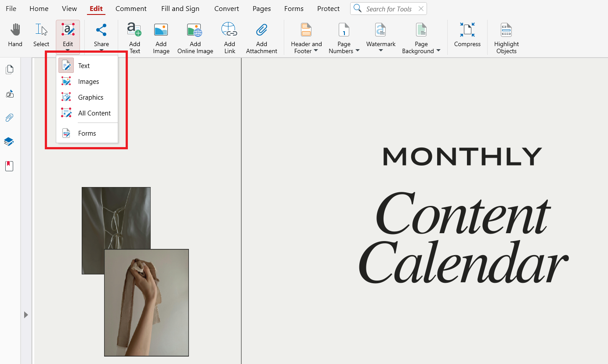Click the Search for Tools field
Screen dimensions: 608x364
click(x=389, y=9)
